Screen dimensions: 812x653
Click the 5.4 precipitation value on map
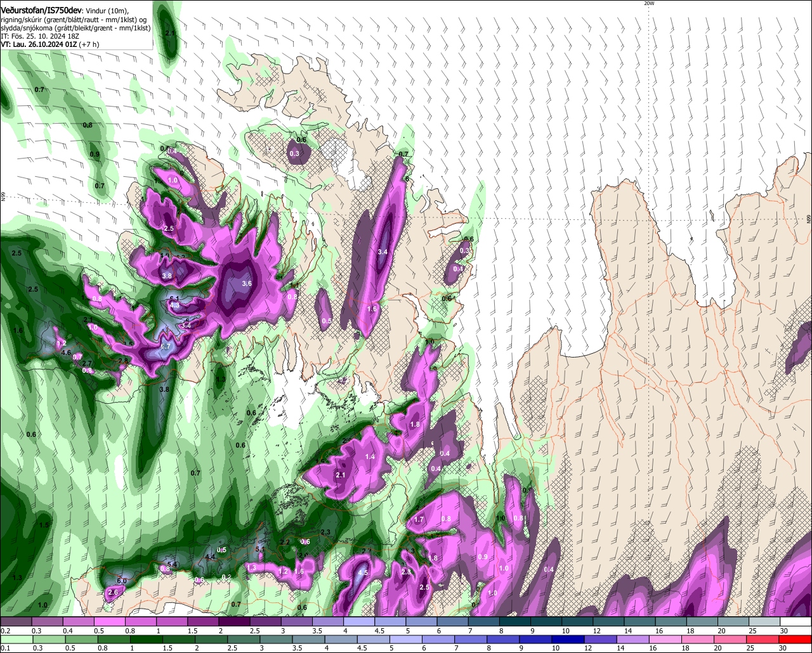click(x=171, y=564)
